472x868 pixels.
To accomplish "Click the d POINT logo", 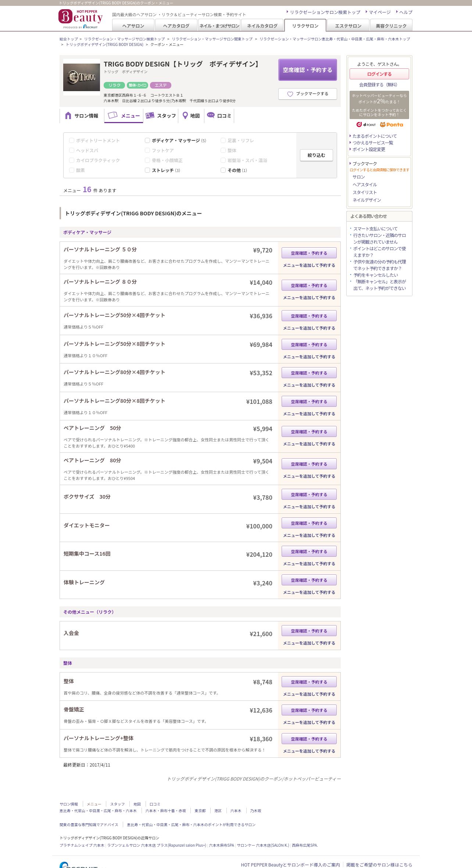I will pyautogui.click(x=366, y=125).
